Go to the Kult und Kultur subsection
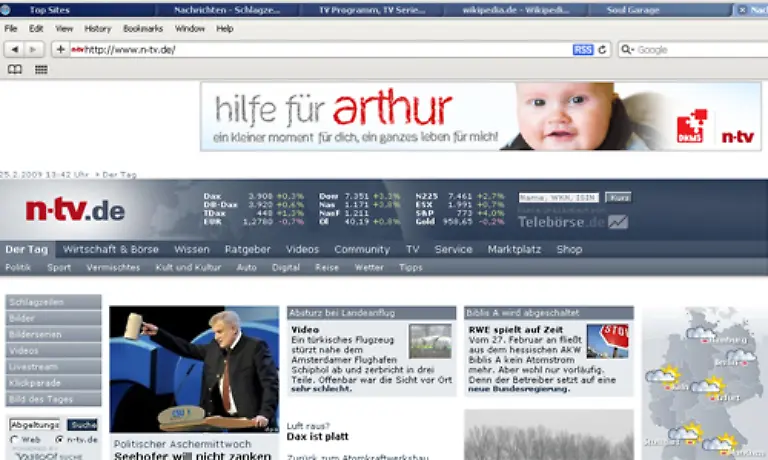 [x=188, y=267]
